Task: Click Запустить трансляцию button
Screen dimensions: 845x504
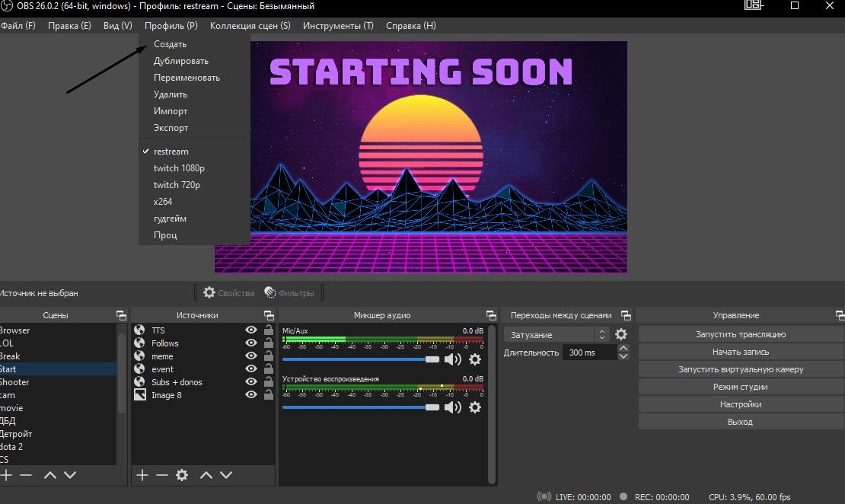Action: click(740, 334)
